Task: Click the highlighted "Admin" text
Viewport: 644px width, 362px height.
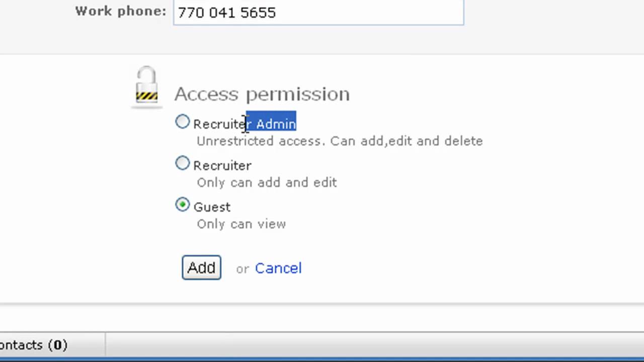Action: (275, 124)
